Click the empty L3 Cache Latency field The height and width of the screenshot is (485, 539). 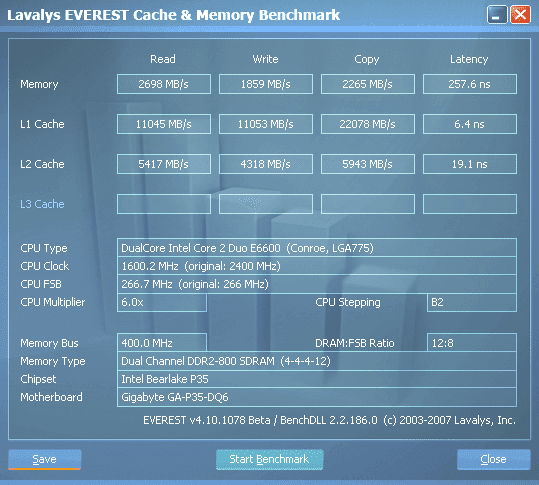470,204
